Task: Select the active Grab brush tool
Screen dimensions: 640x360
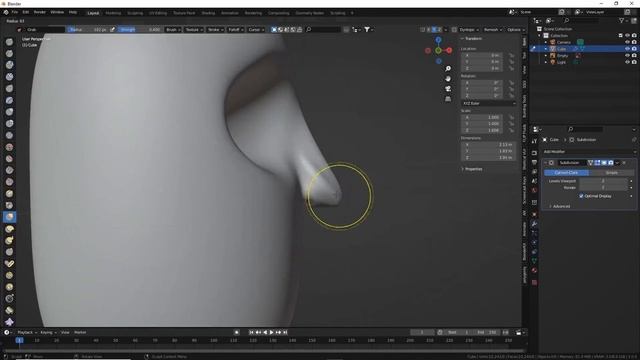Action: tap(9, 217)
